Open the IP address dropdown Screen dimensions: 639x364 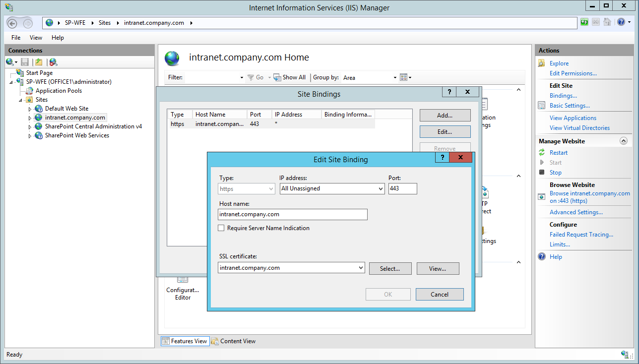coord(381,188)
